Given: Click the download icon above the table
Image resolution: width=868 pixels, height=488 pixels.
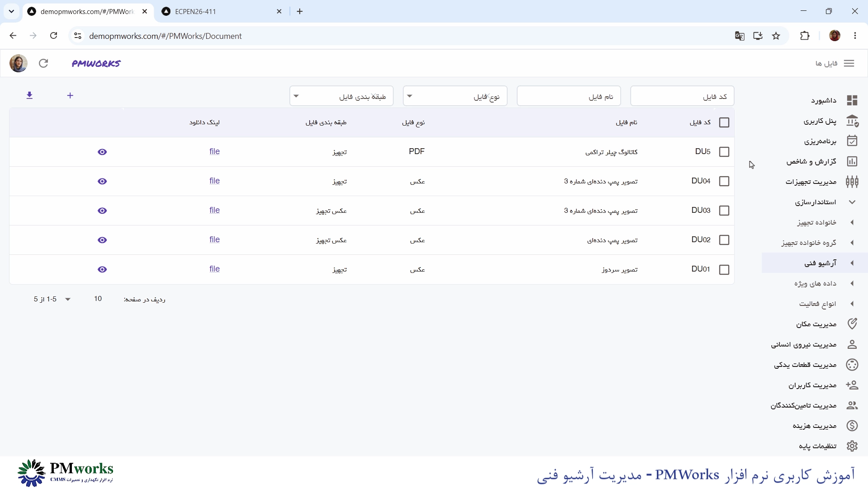Looking at the screenshot, I should point(29,95).
